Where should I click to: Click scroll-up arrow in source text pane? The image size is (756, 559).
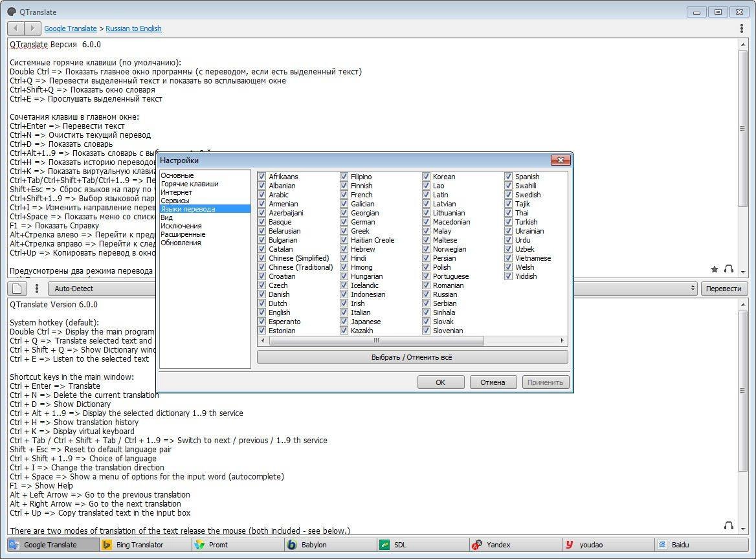point(742,45)
